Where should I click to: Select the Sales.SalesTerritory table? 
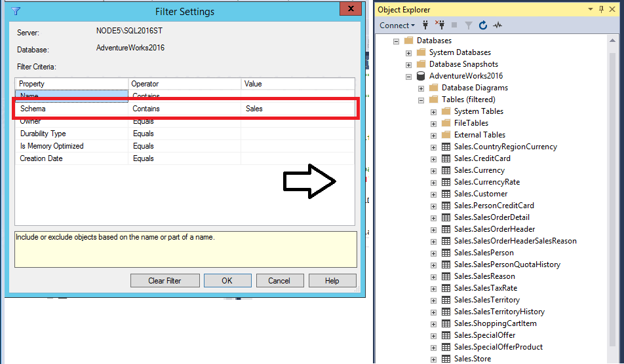[x=487, y=300]
